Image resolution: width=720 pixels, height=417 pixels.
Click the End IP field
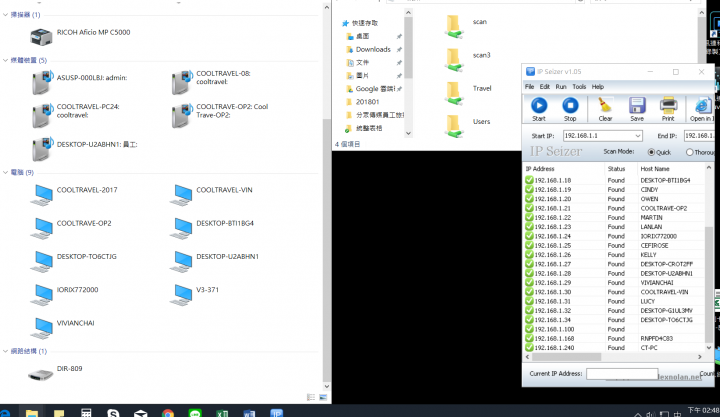699,136
